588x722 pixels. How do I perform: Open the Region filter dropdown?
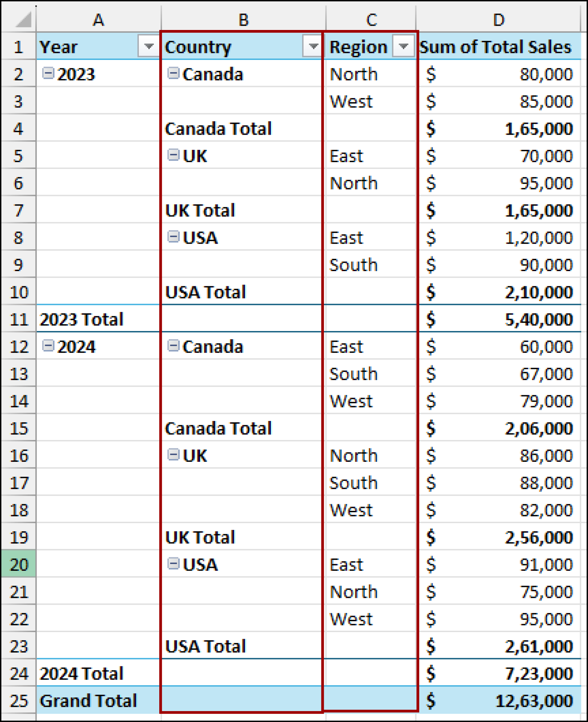tap(404, 47)
